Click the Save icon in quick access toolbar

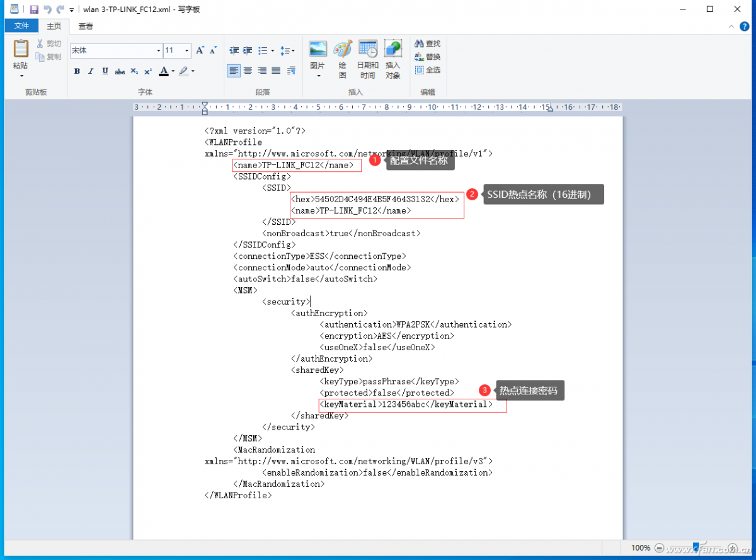[34, 9]
